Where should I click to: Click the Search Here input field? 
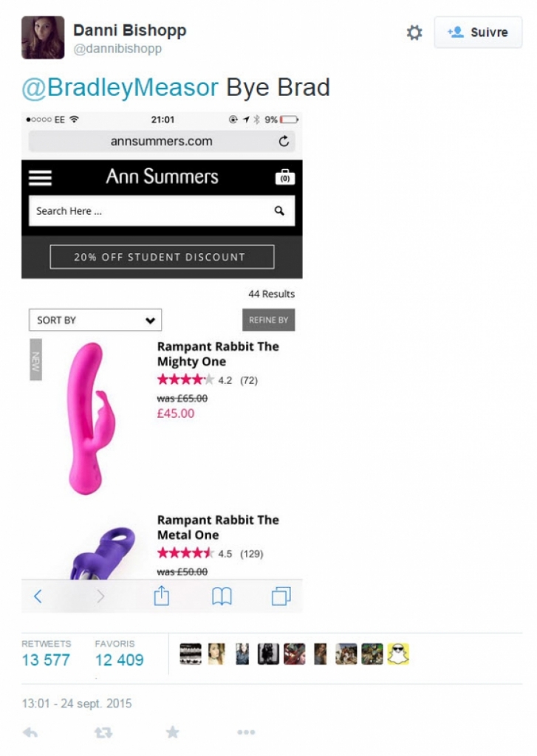tap(162, 210)
